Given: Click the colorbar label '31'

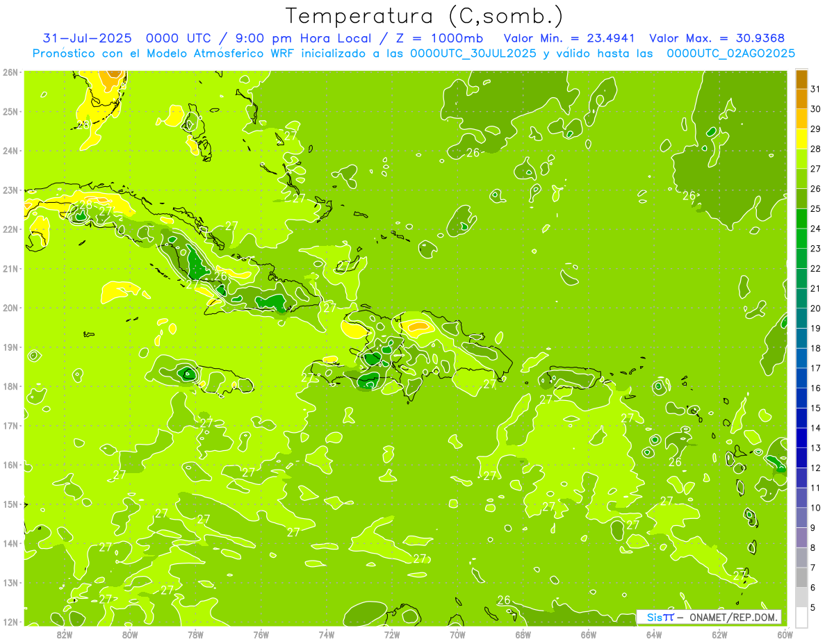Looking at the screenshot, I should coord(816,89).
